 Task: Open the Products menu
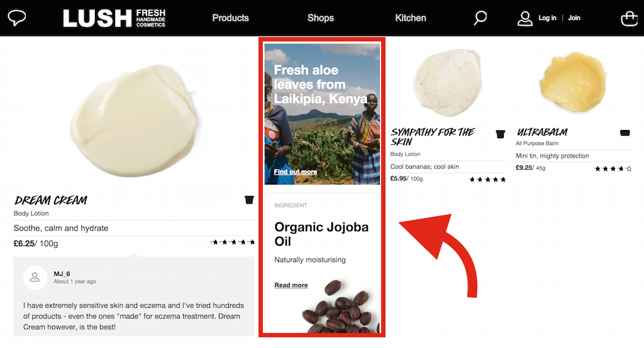pos(230,18)
